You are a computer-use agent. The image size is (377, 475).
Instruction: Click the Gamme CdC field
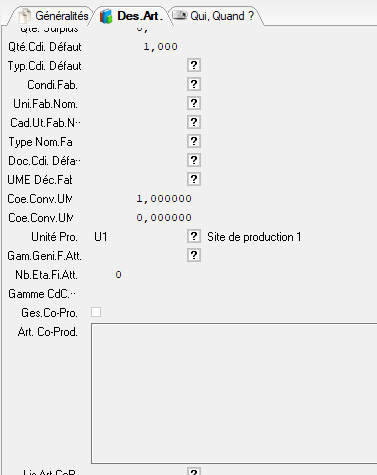click(x=138, y=294)
